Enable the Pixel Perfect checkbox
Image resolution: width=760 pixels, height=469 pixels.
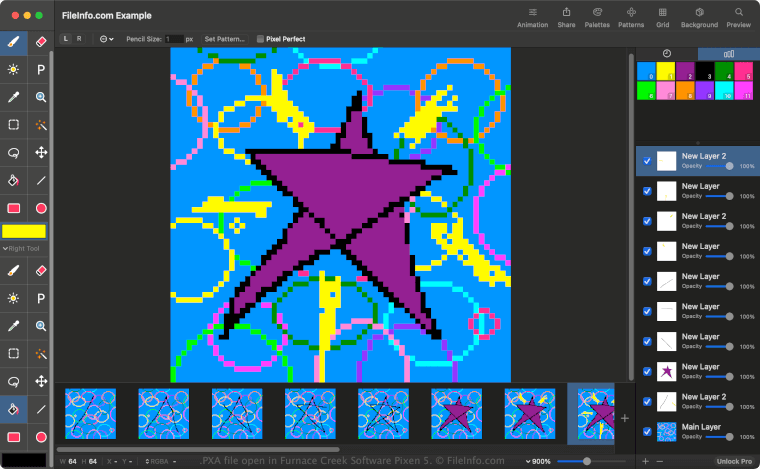click(x=262, y=39)
